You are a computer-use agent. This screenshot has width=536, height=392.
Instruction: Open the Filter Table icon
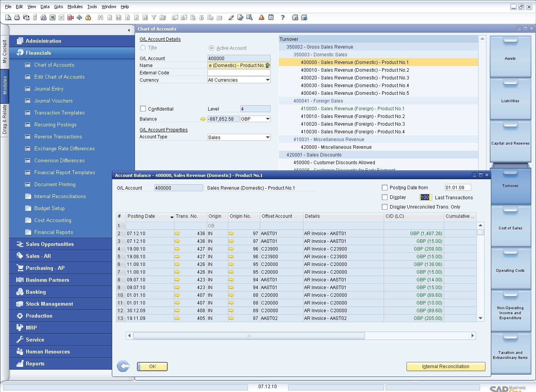pos(153,17)
